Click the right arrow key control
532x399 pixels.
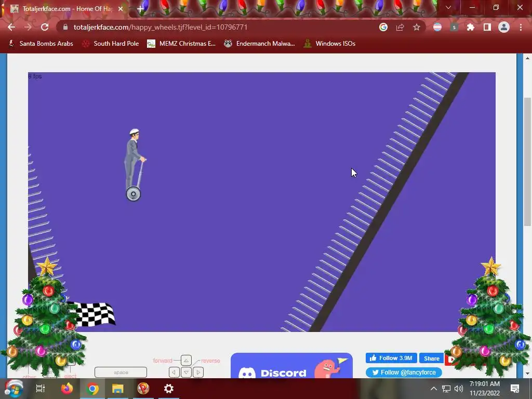[x=198, y=372]
